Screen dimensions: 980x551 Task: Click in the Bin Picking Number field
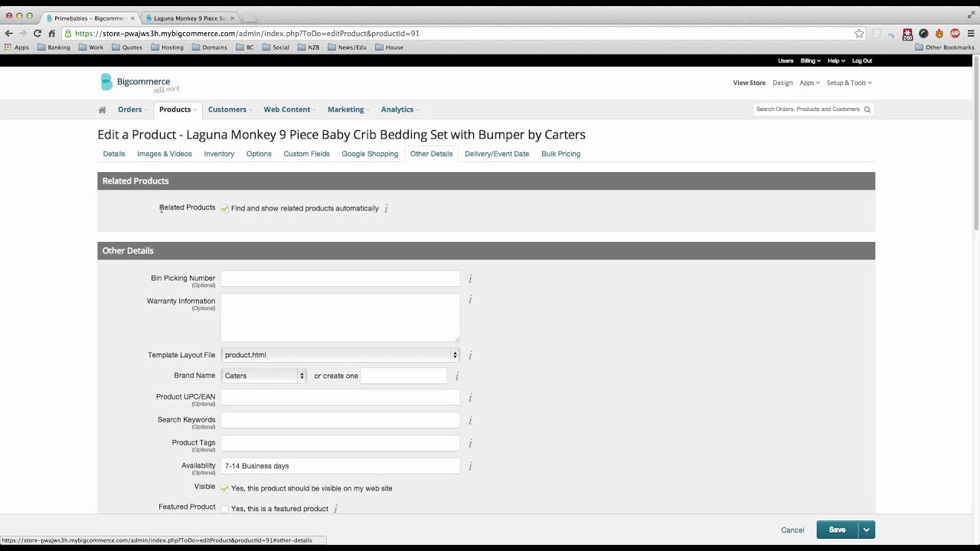(x=340, y=279)
